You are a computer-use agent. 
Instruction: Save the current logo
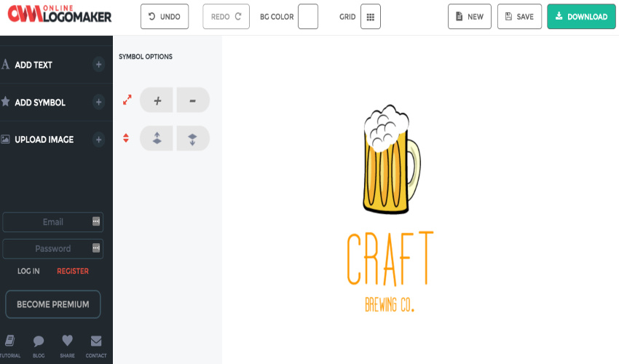click(x=519, y=17)
